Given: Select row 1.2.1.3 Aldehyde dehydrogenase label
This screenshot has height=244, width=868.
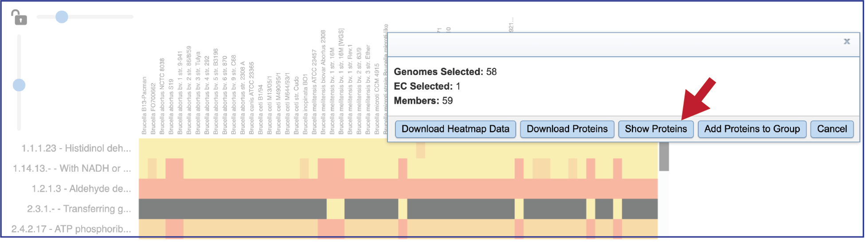Looking at the screenshot, I should [82, 189].
